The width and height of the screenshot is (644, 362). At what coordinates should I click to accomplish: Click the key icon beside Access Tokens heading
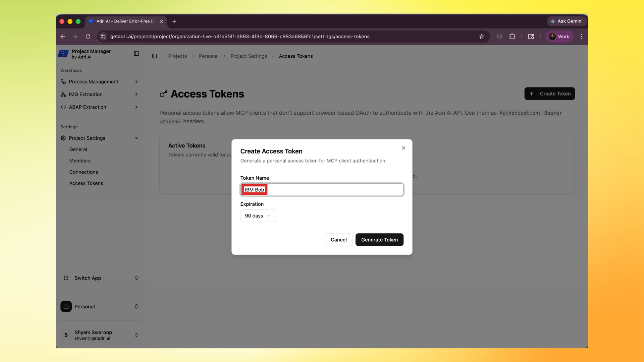(x=163, y=94)
